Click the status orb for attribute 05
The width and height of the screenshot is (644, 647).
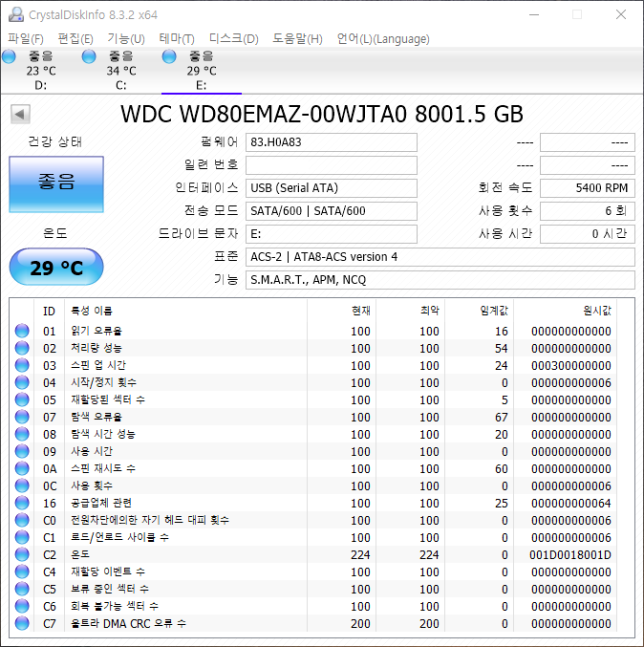click(22, 399)
